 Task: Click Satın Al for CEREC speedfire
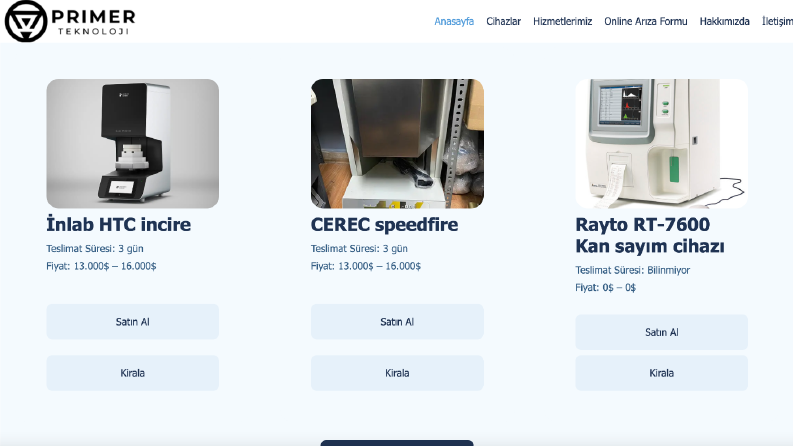(x=397, y=322)
